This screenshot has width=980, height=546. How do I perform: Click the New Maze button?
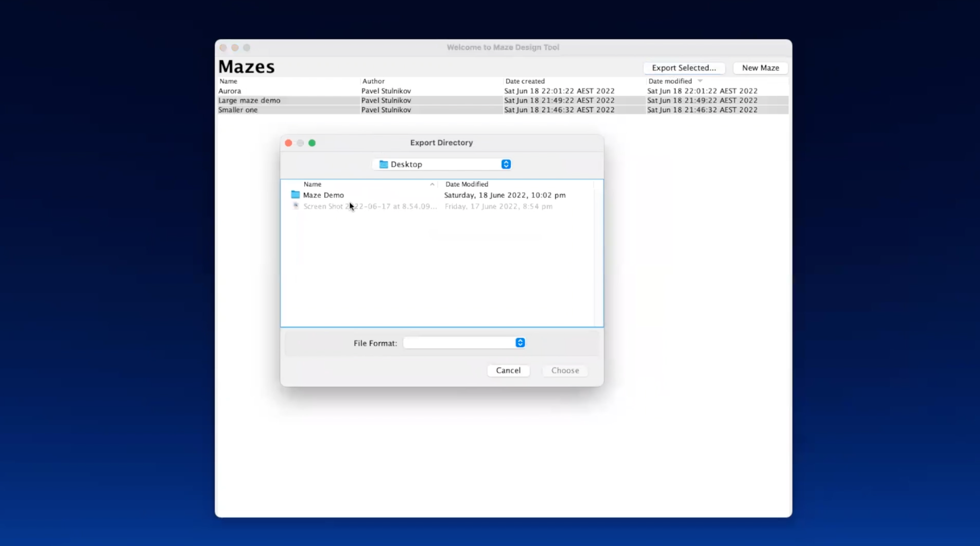tap(760, 68)
